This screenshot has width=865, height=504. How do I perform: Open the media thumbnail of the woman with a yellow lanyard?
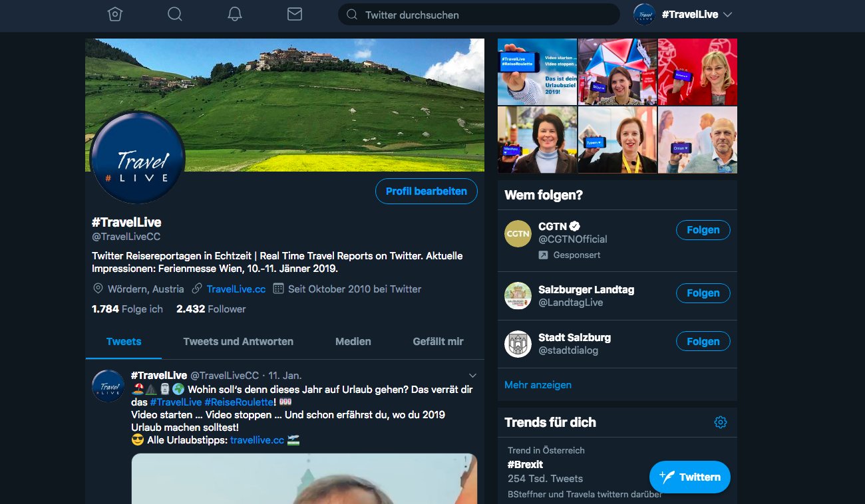(617, 140)
